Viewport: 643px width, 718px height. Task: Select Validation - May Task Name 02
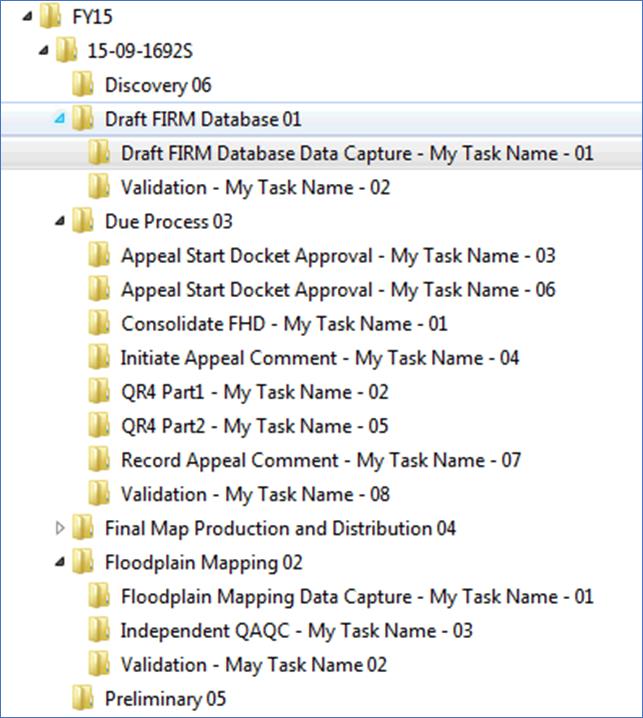pyautogui.click(x=254, y=664)
